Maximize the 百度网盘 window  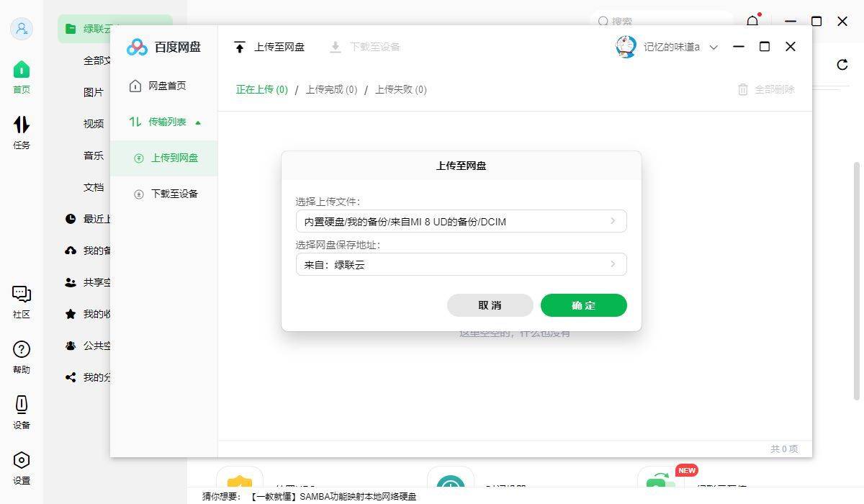click(765, 47)
